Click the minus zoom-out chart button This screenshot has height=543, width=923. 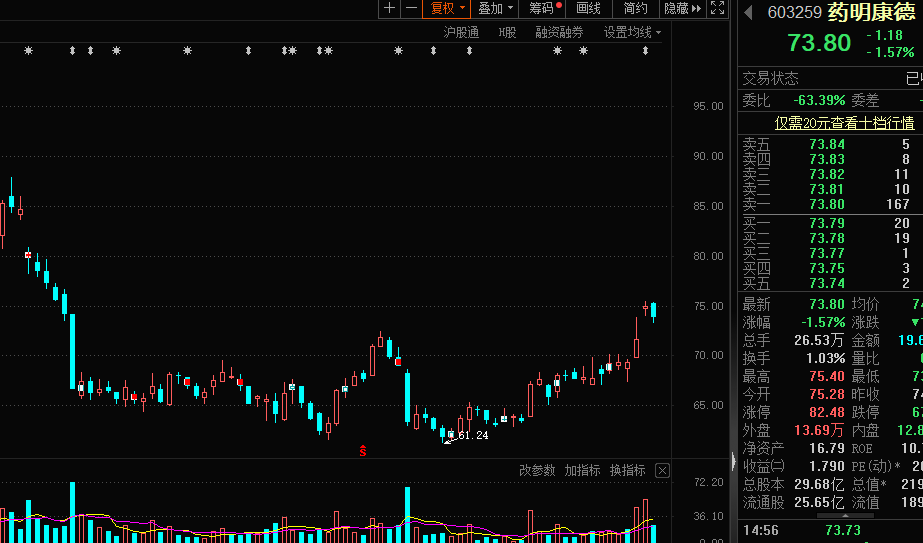[411, 9]
